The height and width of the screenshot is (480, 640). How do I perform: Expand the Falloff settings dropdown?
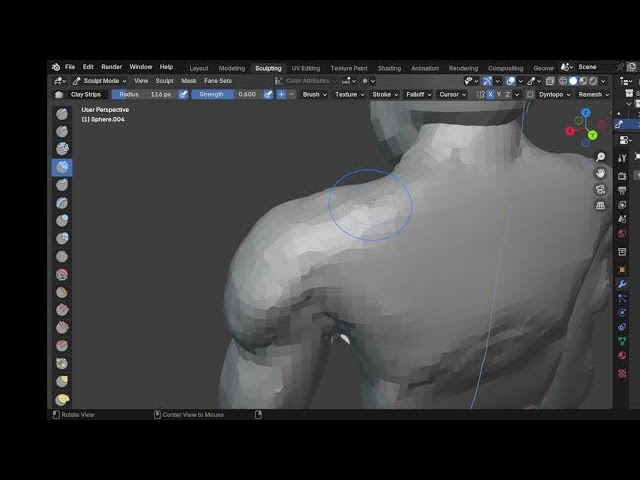(418, 95)
